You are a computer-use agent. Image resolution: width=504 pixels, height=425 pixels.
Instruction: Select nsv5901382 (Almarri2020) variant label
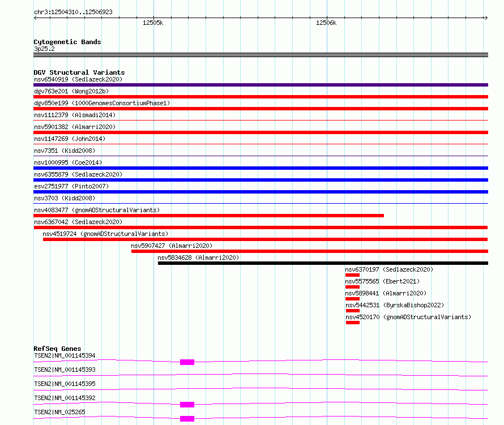(x=75, y=127)
